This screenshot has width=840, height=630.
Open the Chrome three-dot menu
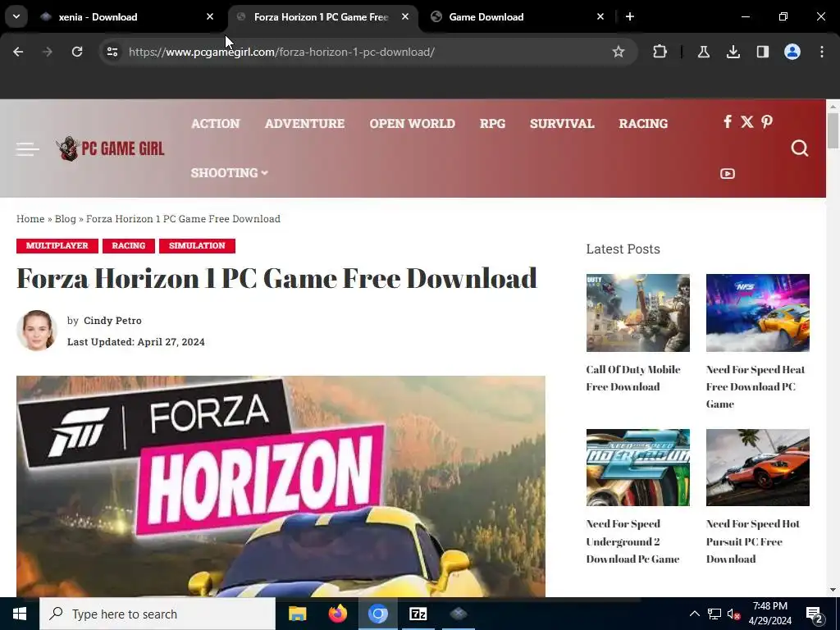coord(822,52)
